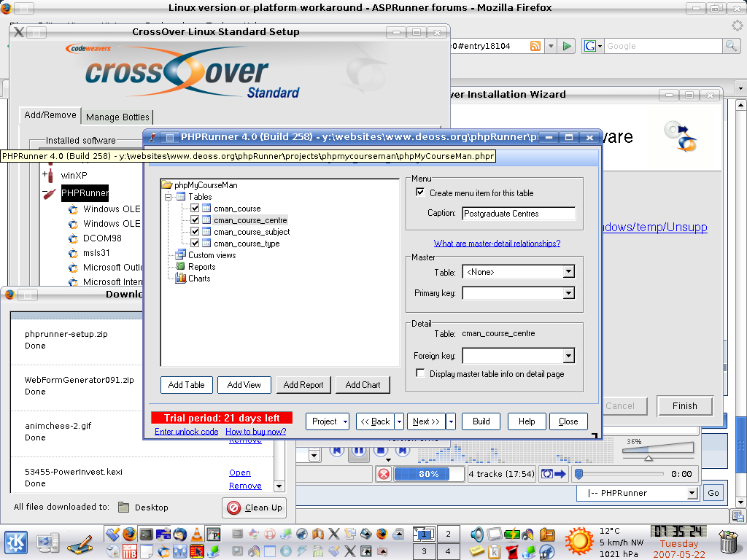Screen dimensions: 747x560
Task: Open the Master Table dropdown
Action: [568, 272]
